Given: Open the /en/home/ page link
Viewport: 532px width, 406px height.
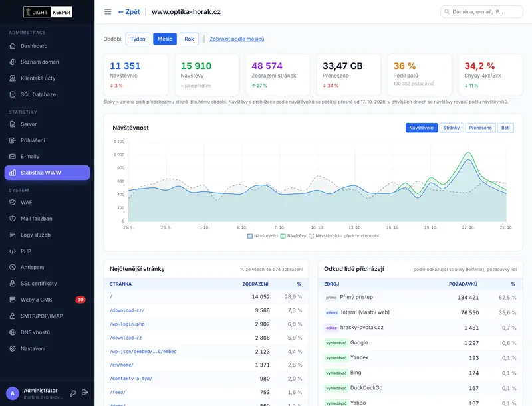Looking at the screenshot, I should point(122,365).
